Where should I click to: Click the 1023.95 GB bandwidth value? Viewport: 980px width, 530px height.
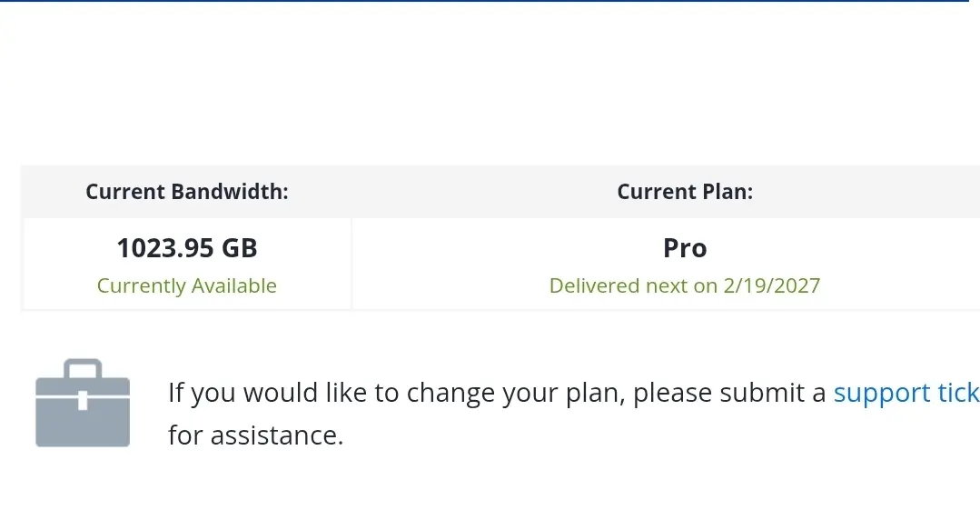(x=187, y=248)
